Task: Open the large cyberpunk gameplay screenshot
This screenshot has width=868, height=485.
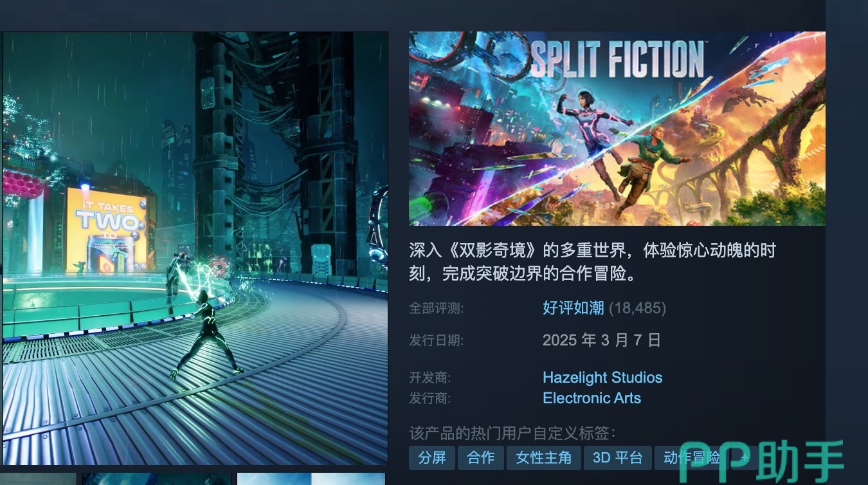Action: [195, 248]
